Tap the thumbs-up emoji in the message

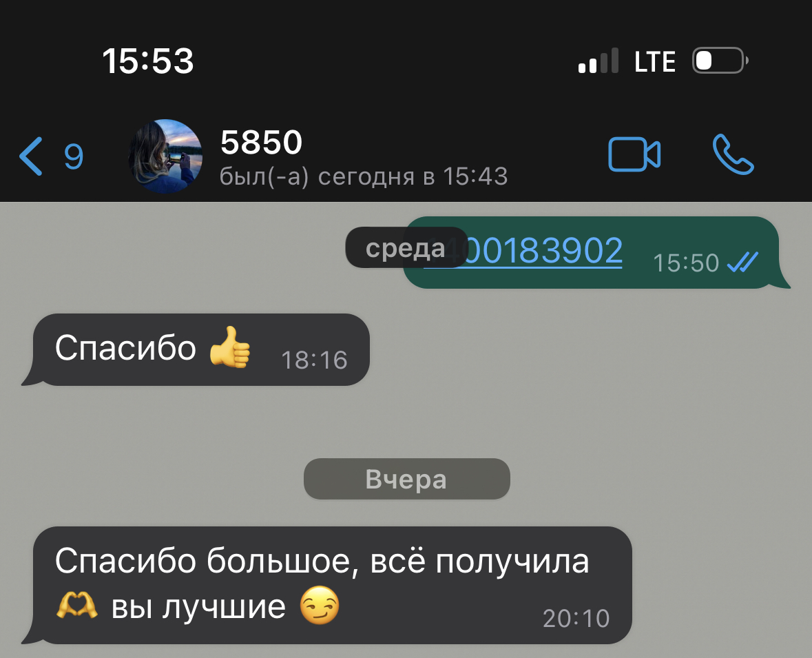tap(230, 347)
